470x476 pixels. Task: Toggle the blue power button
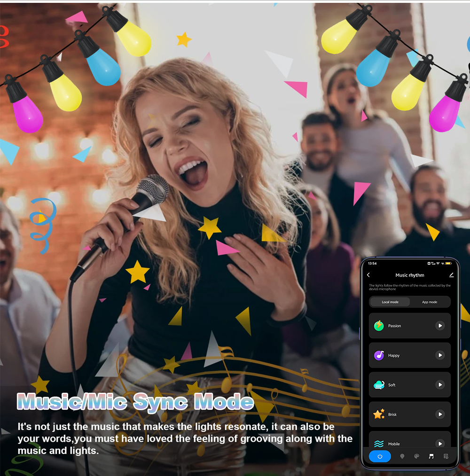pyautogui.click(x=380, y=456)
